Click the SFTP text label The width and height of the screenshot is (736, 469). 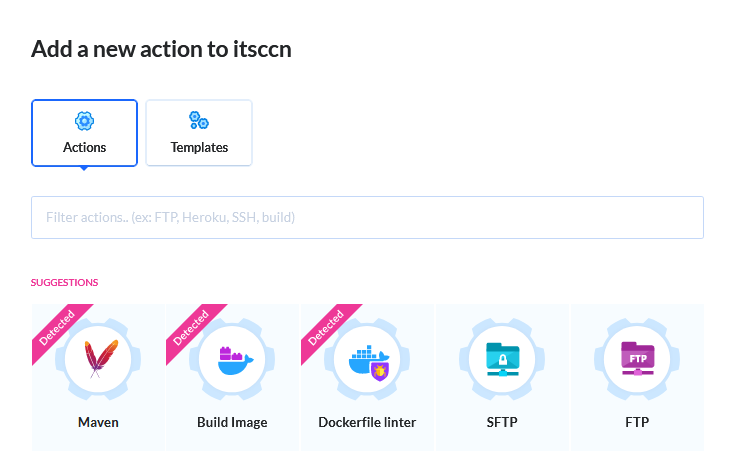502,422
